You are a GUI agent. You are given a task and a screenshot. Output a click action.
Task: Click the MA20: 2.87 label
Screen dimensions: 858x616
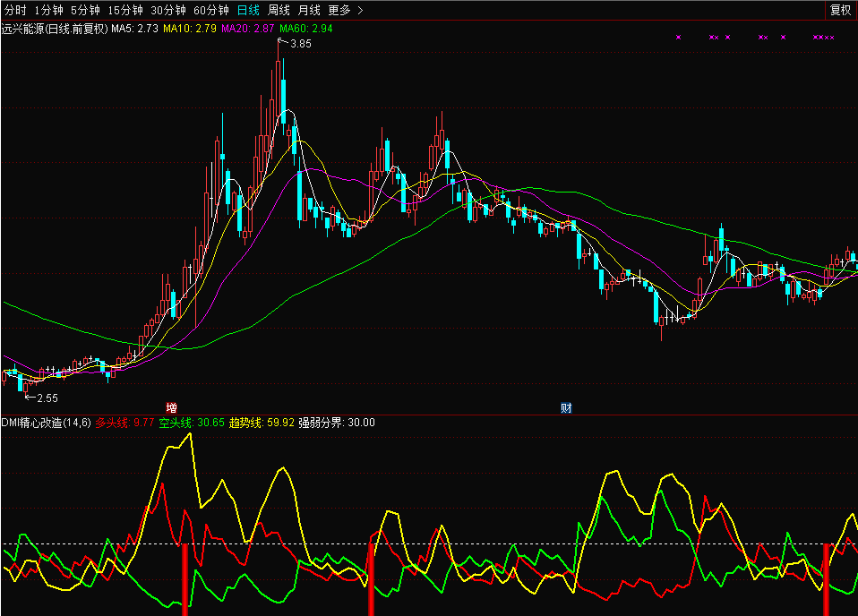point(248,29)
